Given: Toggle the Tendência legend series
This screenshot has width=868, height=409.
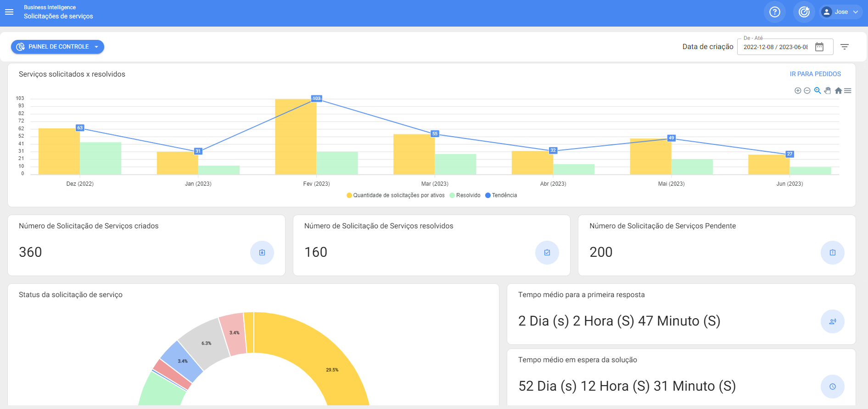Looking at the screenshot, I should 501,195.
